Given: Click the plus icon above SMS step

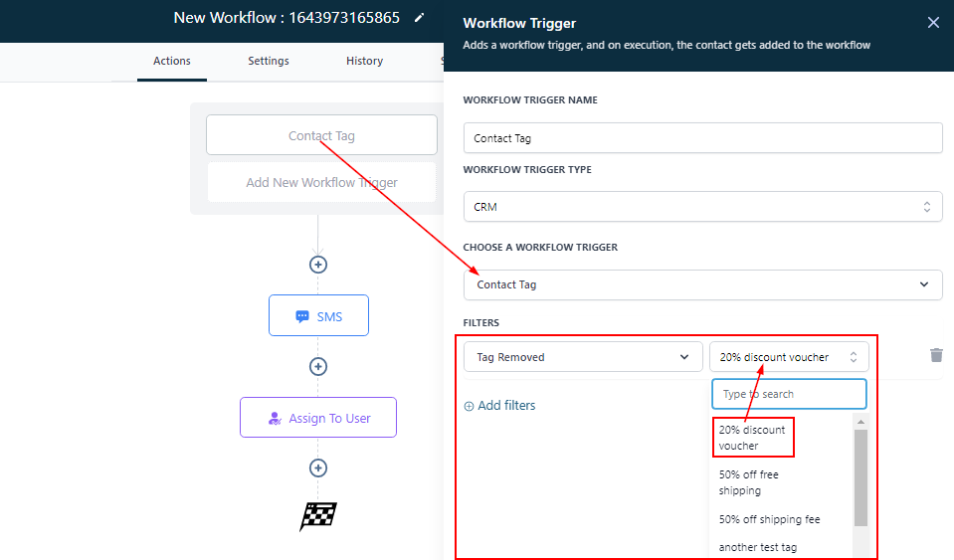Looking at the screenshot, I should [318, 265].
